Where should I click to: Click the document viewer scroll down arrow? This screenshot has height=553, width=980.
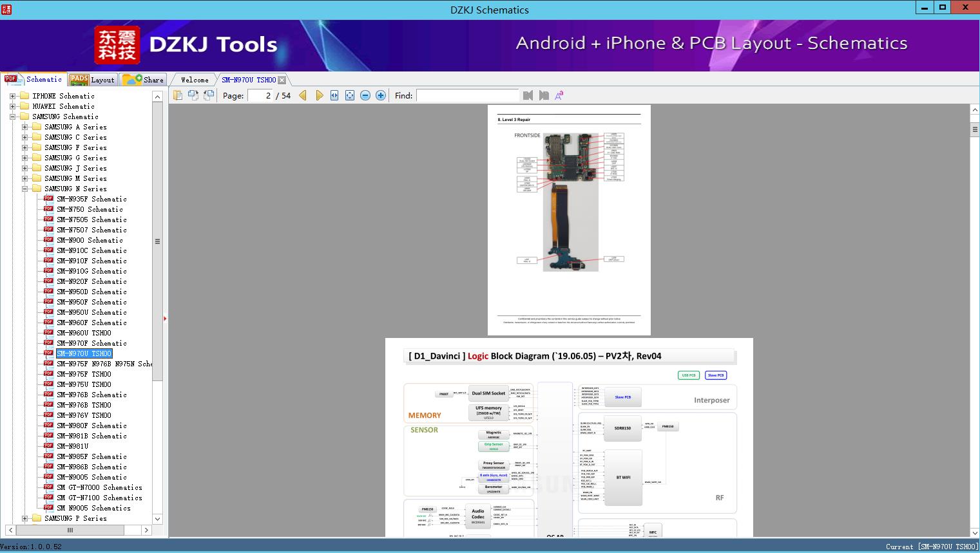(x=975, y=532)
